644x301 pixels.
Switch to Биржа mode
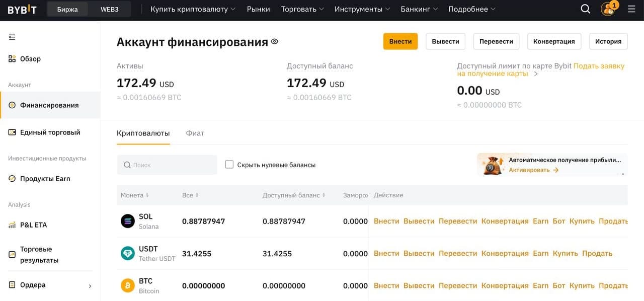click(x=67, y=9)
